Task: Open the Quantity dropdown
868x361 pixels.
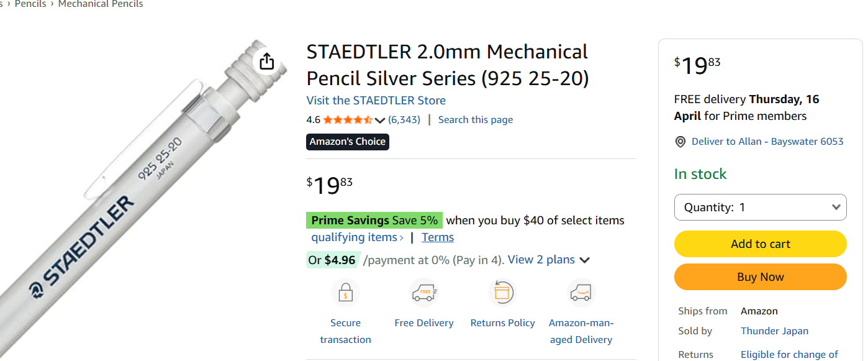Action: point(760,208)
